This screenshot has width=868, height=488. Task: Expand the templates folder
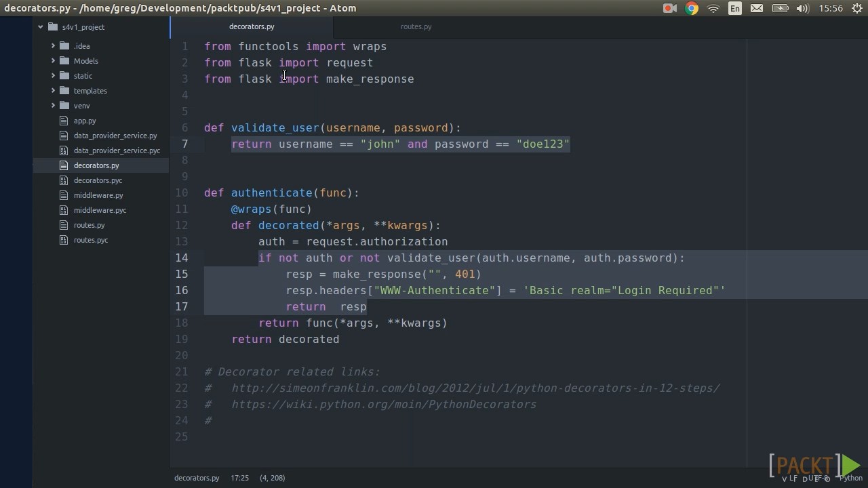pyautogui.click(x=54, y=91)
